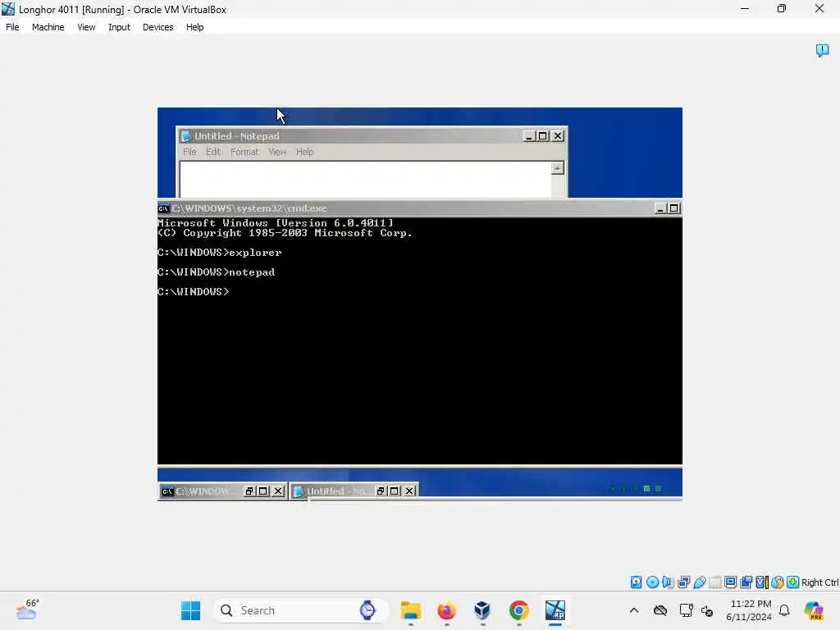Open the Copilot preview icon in the taskbar

[813, 610]
